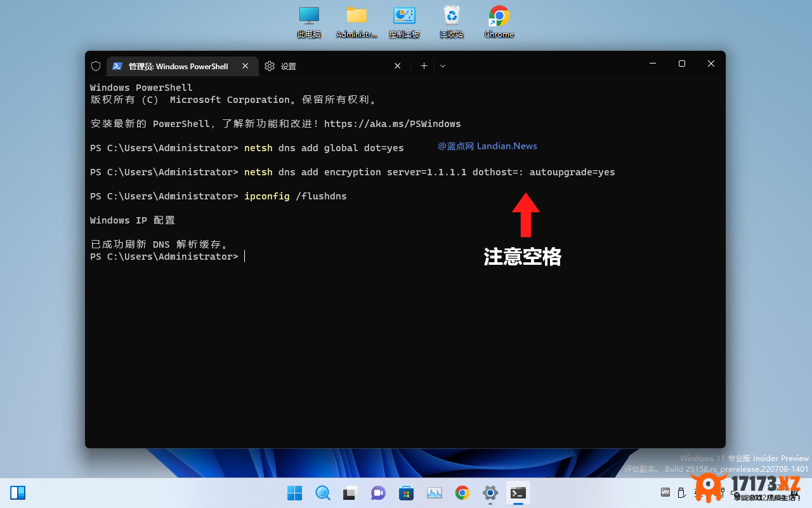Minimize the Terminal window
The image size is (812, 508).
[652, 63]
